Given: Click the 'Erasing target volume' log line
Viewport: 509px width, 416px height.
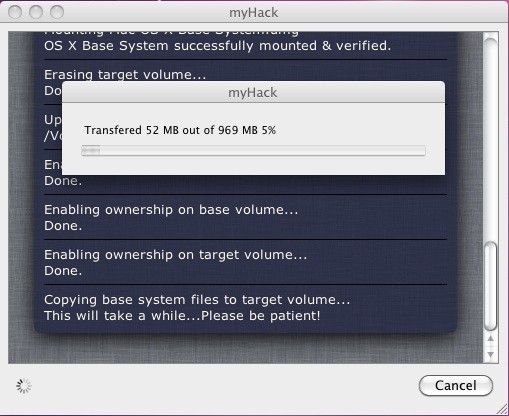Looking at the screenshot, I should 125,75.
